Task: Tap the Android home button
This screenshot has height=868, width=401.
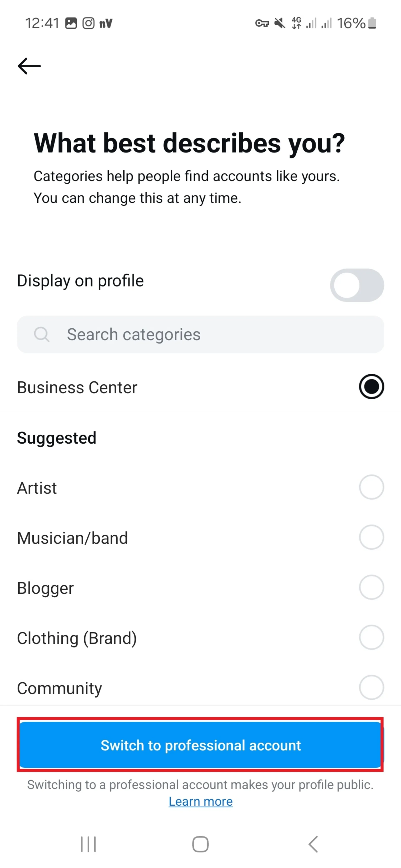Action: pos(200,844)
